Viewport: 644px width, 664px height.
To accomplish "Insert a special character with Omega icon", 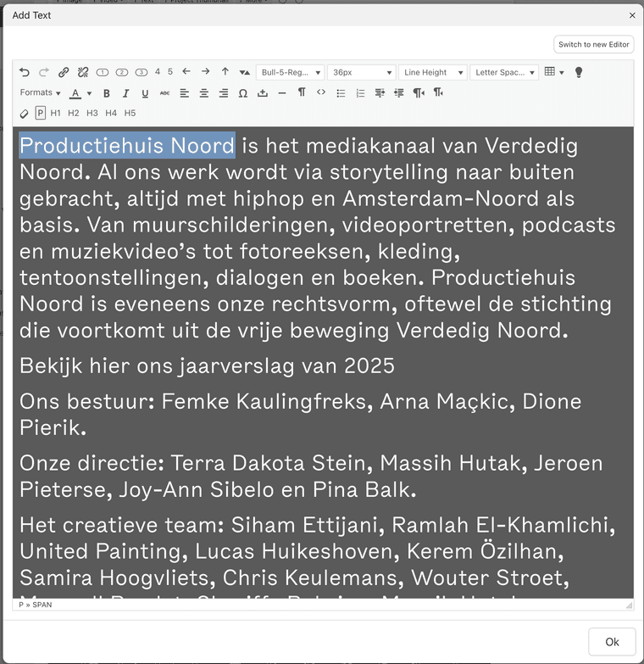I will tap(243, 93).
